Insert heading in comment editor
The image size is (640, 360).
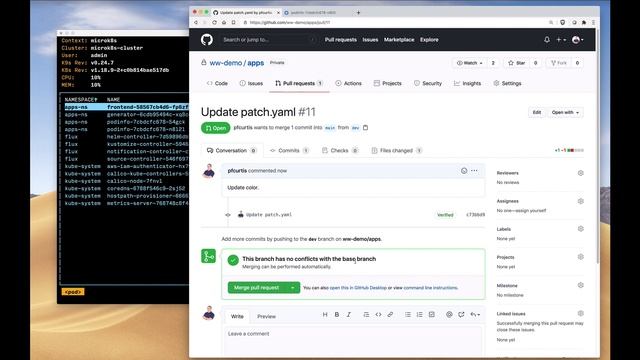pos(325,314)
